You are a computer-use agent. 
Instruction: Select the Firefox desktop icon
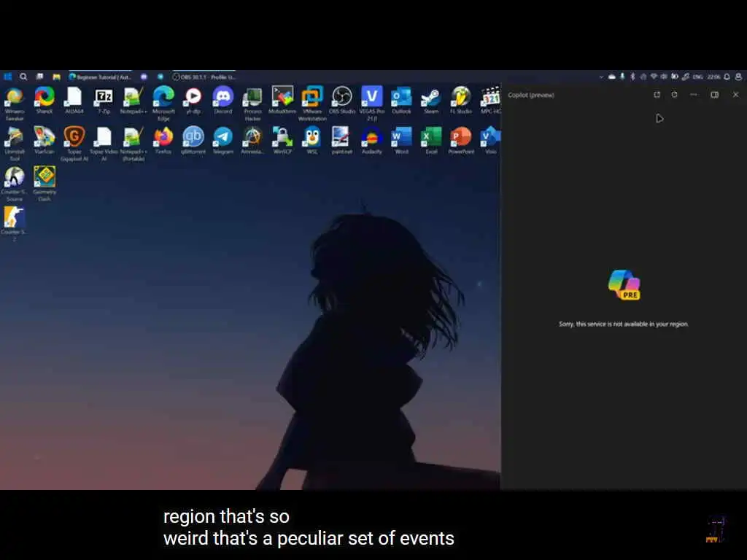pyautogui.click(x=163, y=141)
